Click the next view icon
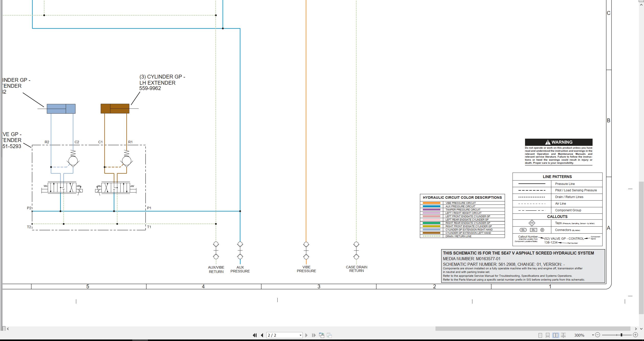Screen dimensions: 644x341 [329, 335]
